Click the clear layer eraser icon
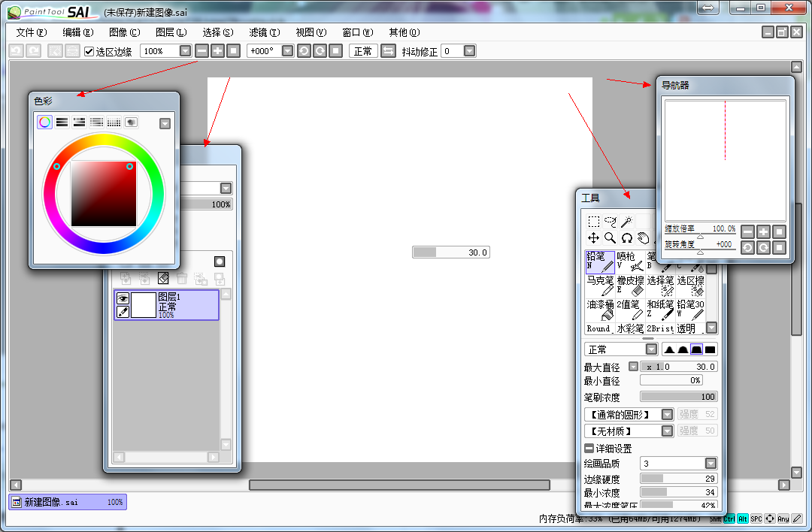The image size is (812, 532). [x=163, y=279]
